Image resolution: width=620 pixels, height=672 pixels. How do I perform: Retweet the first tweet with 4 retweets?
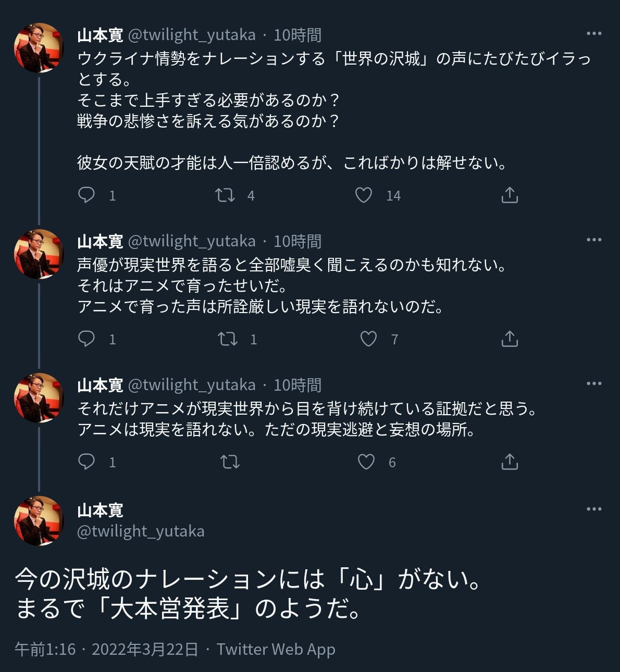coord(225,195)
